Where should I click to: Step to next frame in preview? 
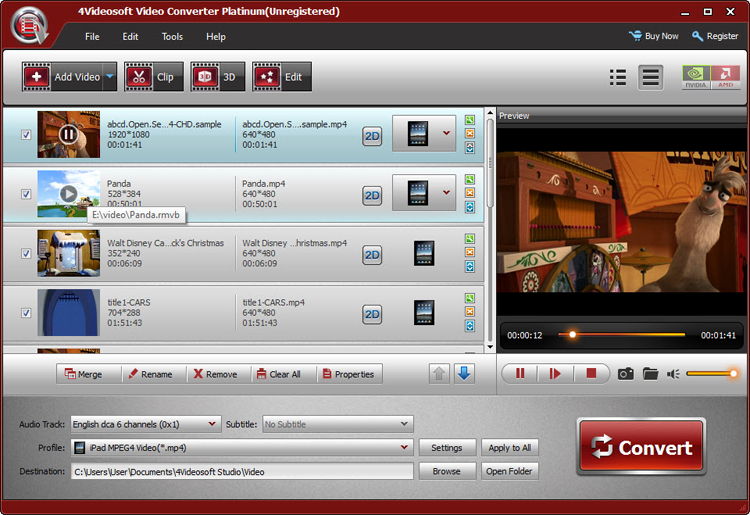(555, 373)
